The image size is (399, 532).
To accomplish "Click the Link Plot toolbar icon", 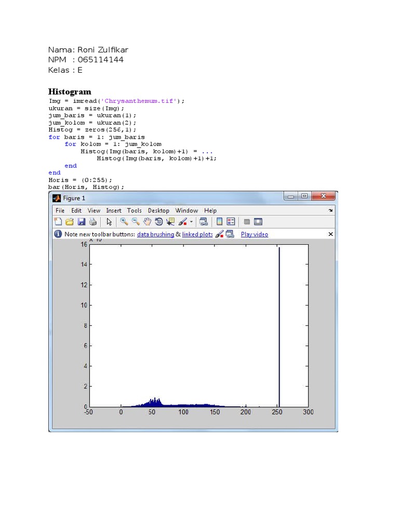I will 204,221.
